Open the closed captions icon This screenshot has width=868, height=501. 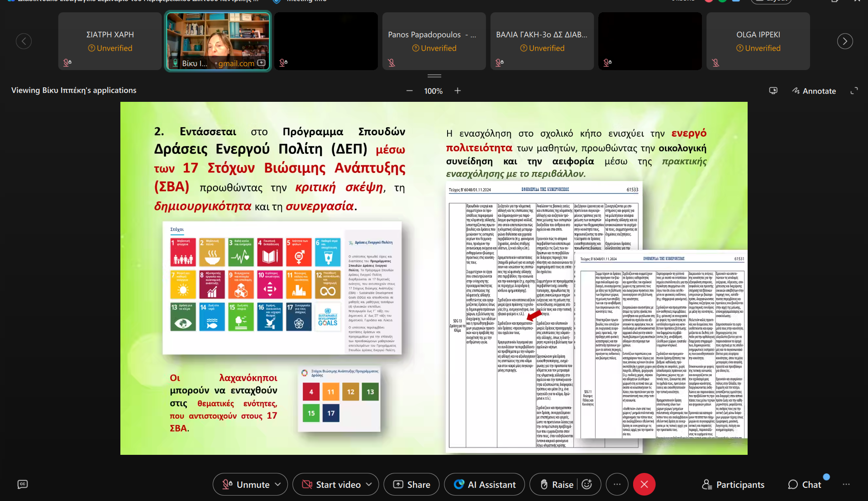click(x=23, y=484)
